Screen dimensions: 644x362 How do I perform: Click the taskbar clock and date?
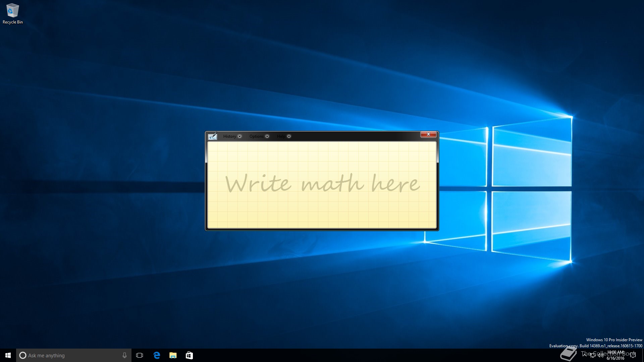pos(616,355)
